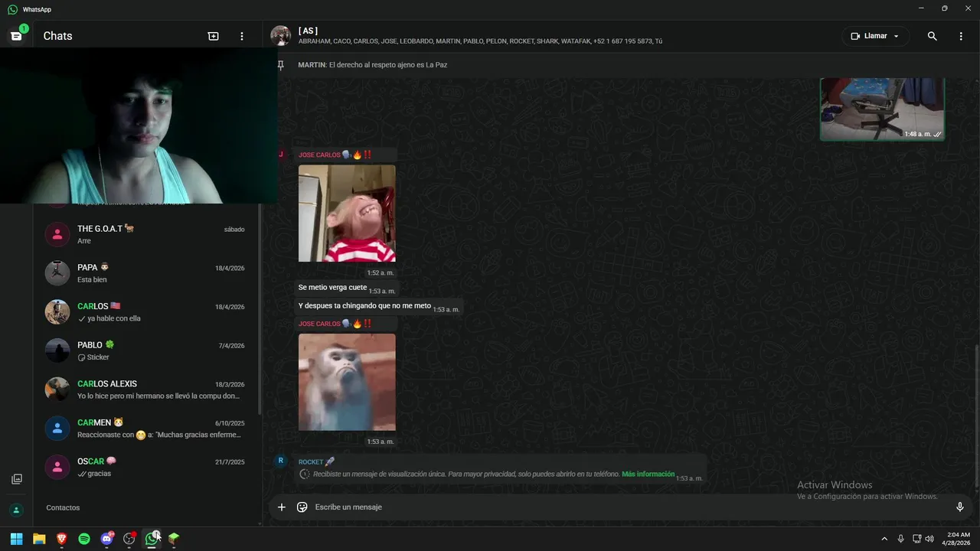Open the chat list options menu

242,36
